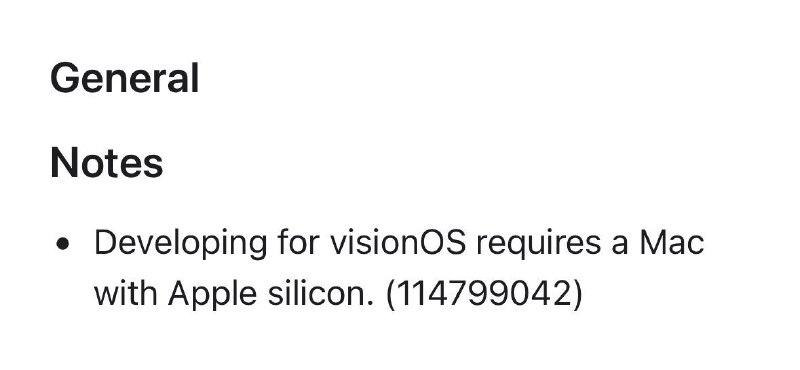Click the letter D starting Developing
800x370 pixels.
[106, 243]
